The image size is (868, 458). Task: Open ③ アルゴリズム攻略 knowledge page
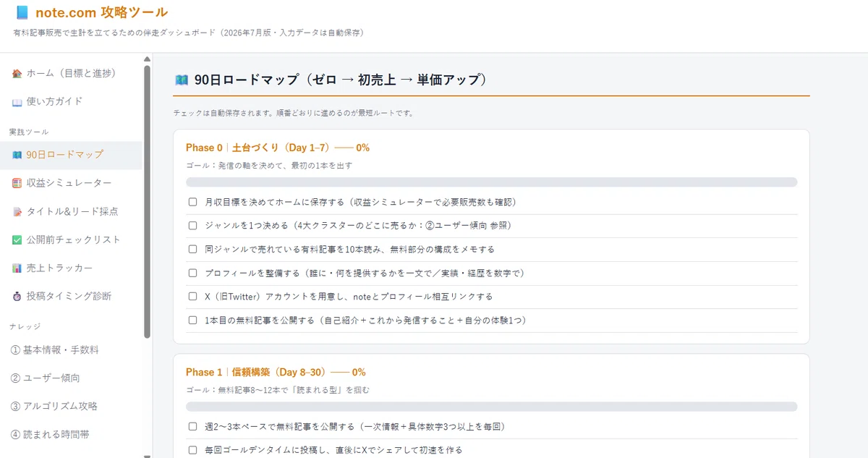coord(71,407)
